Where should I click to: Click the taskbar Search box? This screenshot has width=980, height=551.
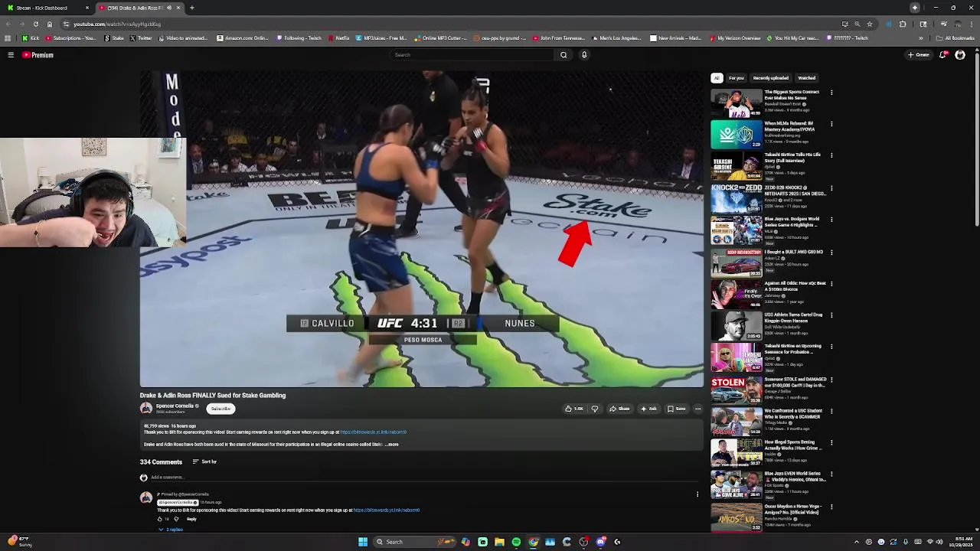click(x=413, y=542)
